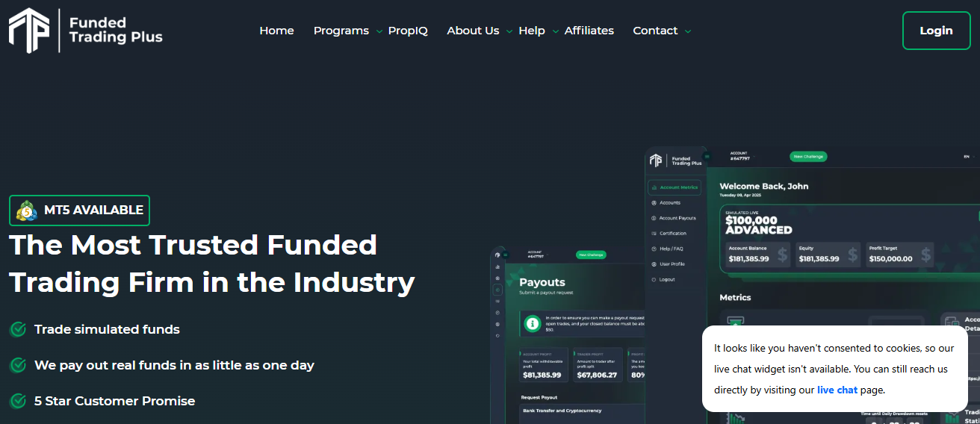Click checkmark icon beside Trade simulated funds
Screen dimensions: 980x424
(x=18, y=329)
